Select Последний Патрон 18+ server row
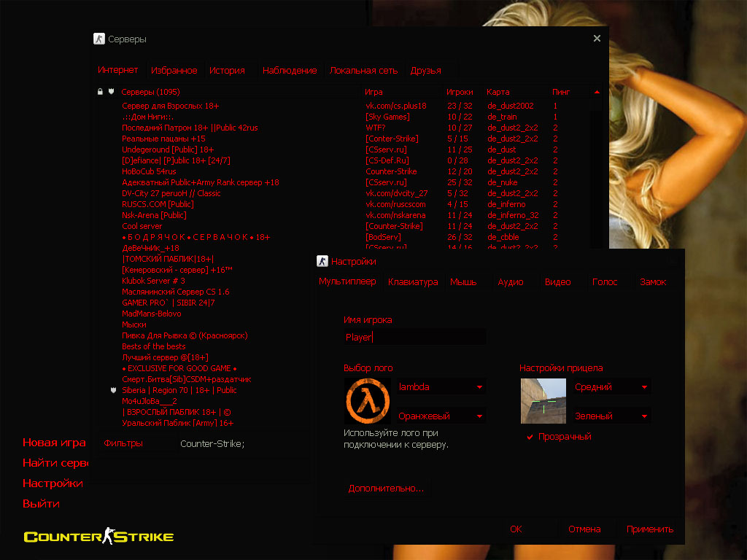747x560 pixels. click(190, 128)
